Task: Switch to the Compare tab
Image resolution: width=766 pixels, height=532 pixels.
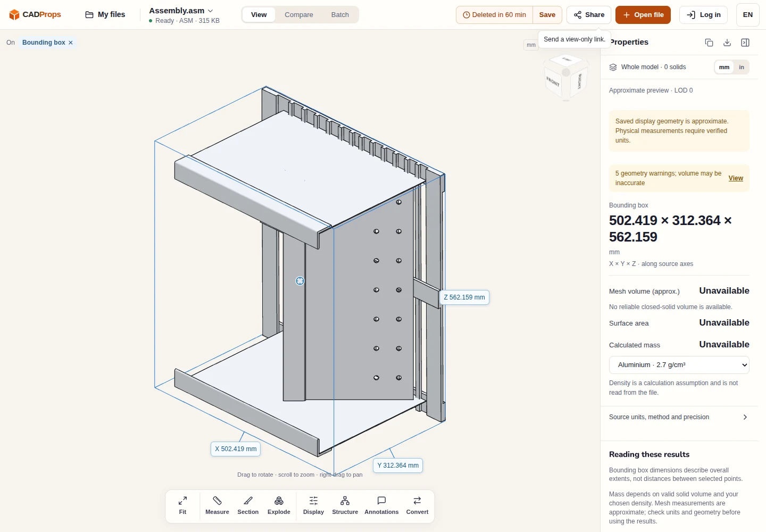Action: pyautogui.click(x=298, y=14)
